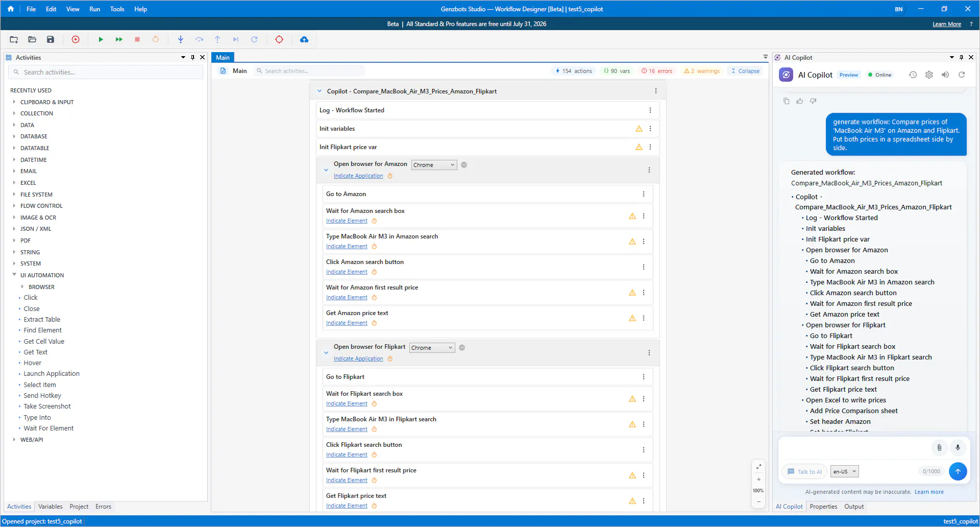Open the en-US language dropdown
The height and width of the screenshot is (527, 980).
point(845,472)
